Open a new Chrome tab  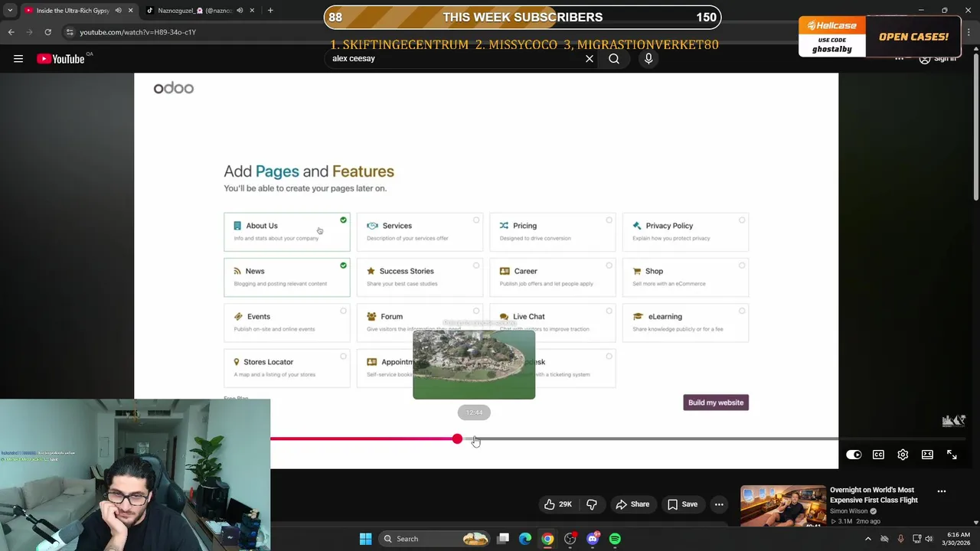click(270, 11)
